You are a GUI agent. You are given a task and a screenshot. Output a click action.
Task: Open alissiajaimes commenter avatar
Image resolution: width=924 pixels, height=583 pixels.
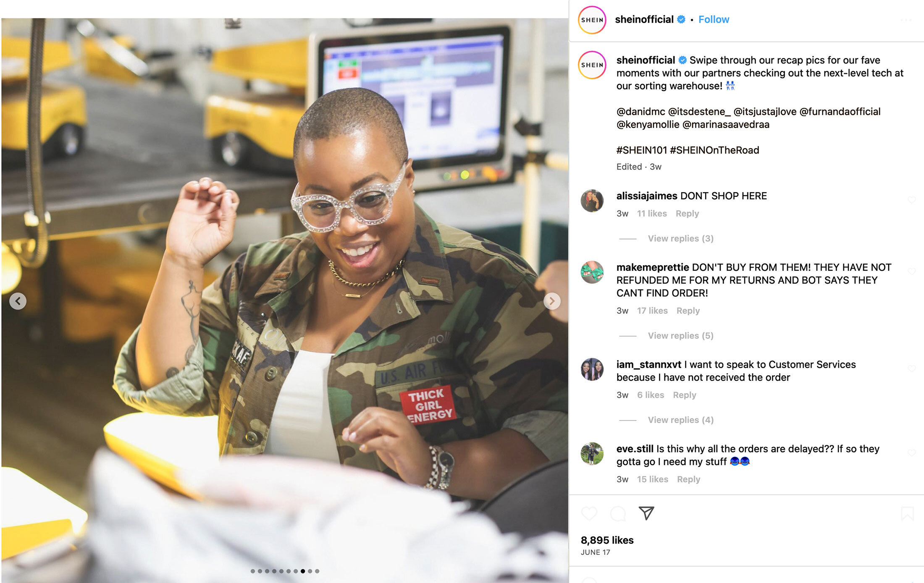[592, 201]
